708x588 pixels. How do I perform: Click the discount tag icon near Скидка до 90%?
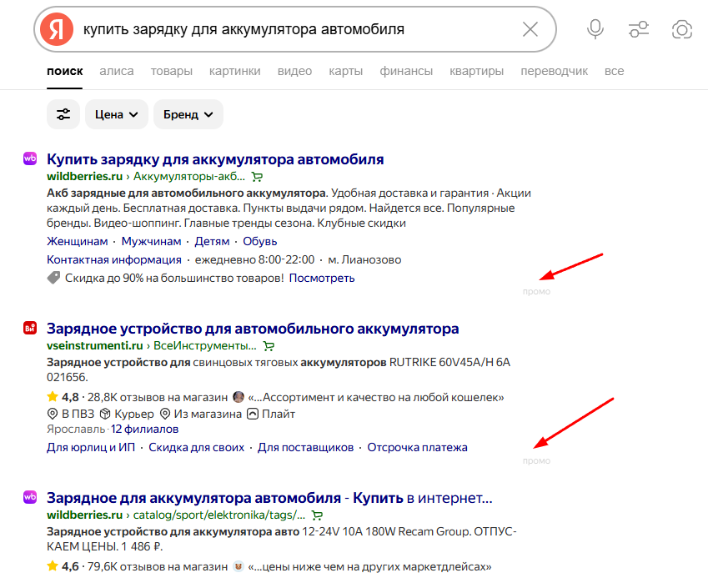[53, 278]
